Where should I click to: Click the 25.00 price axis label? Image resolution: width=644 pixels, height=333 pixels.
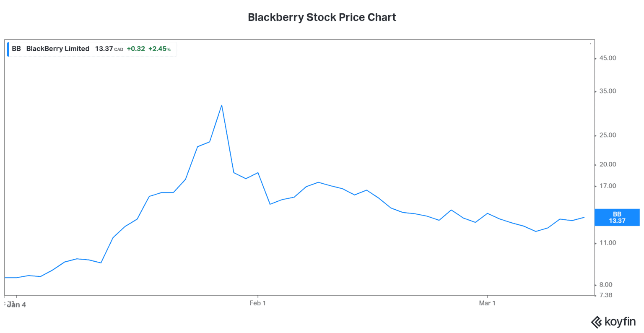[x=608, y=135]
